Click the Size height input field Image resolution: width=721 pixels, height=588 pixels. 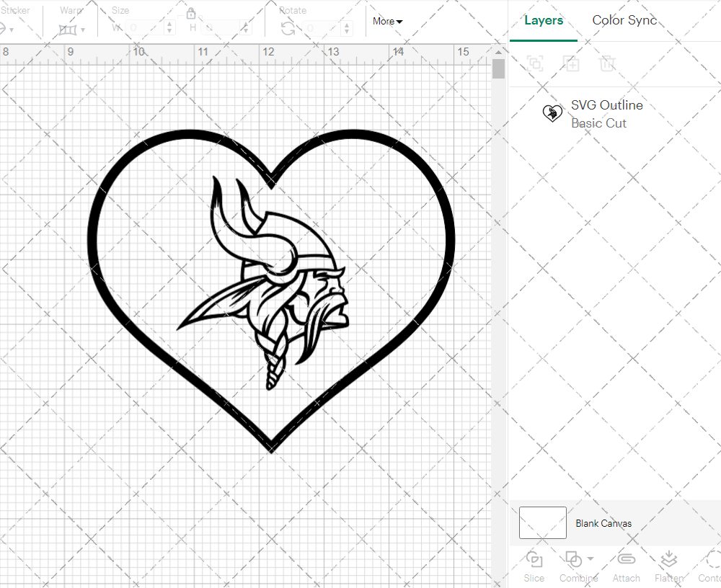(x=221, y=27)
